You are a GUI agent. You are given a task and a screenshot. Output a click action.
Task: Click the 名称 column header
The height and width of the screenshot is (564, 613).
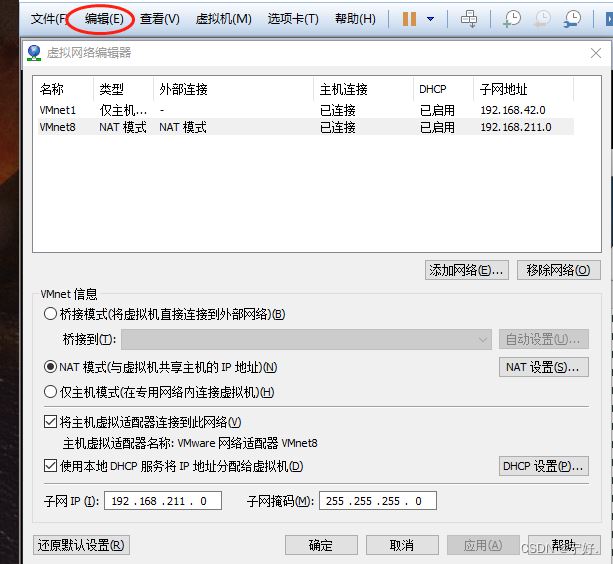pyautogui.click(x=65, y=89)
